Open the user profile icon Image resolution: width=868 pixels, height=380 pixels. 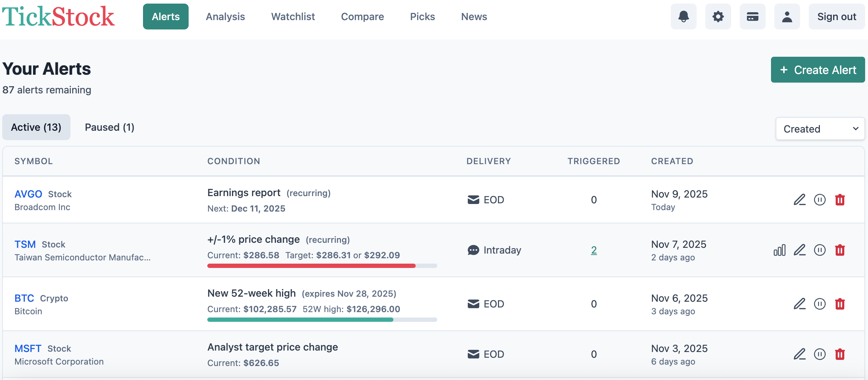coord(787,17)
